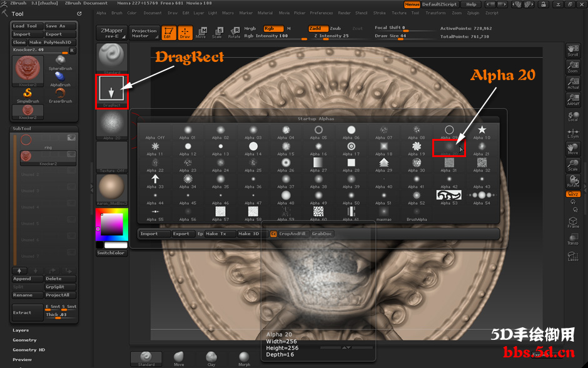Click the Actual size button
This screenshot has width=588, height=368.
(x=573, y=83)
